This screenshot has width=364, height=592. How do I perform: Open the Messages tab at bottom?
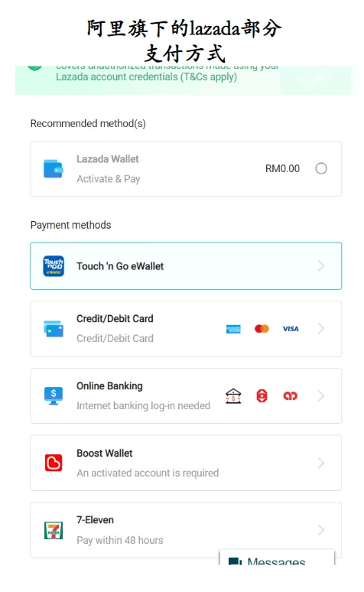pyautogui.click(x=277, y=558)
